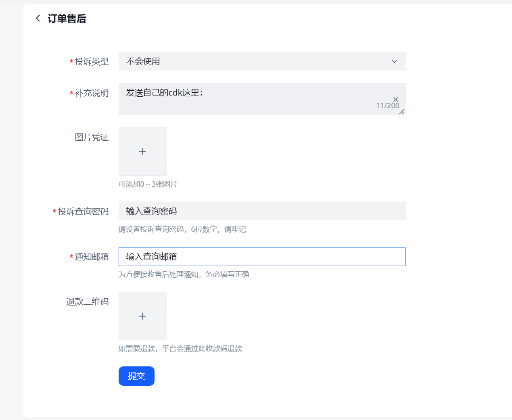Viewport: 512px width, 420px height.
Task: Clear the 补充说明 text with the X icon
Action: pos(396,99)
